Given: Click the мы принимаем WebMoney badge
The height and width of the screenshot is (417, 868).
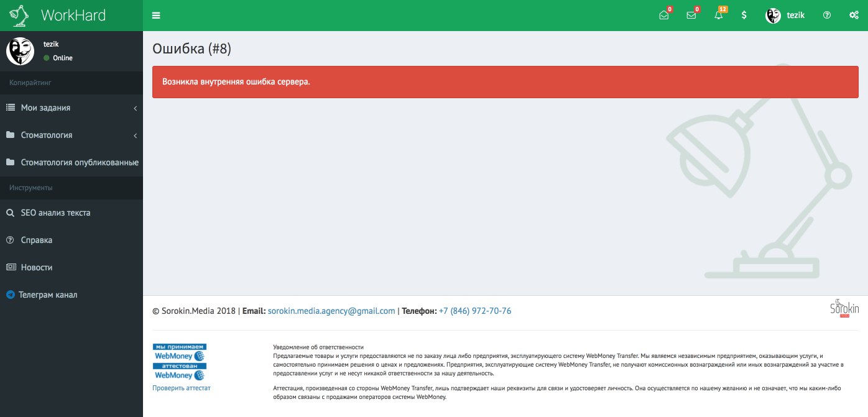Looking at the screenshot, I should 180,352.
